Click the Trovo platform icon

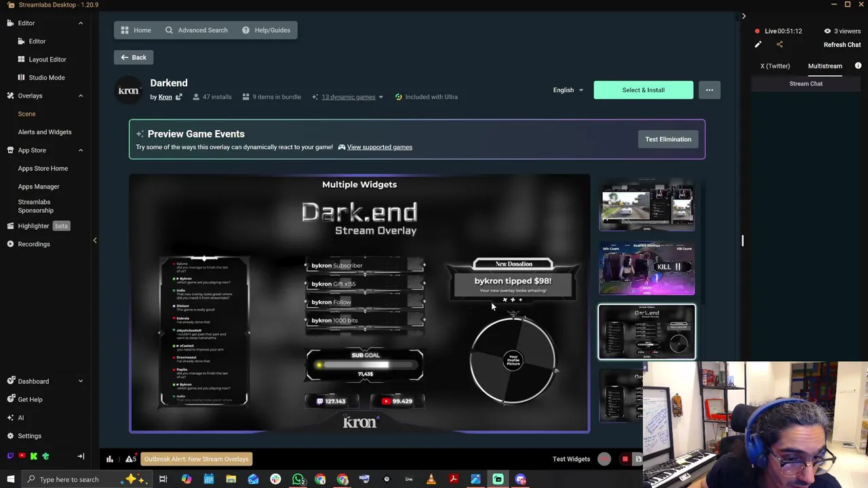coord(45,456)
